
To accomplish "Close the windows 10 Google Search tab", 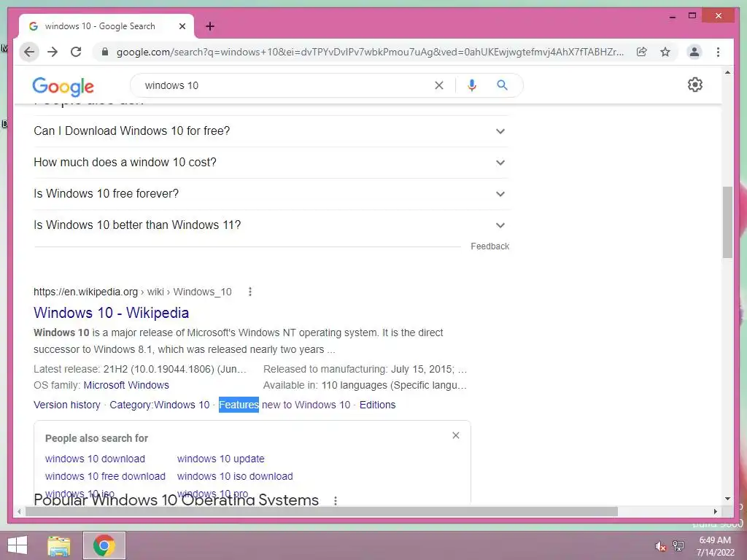I will [182, 26].
